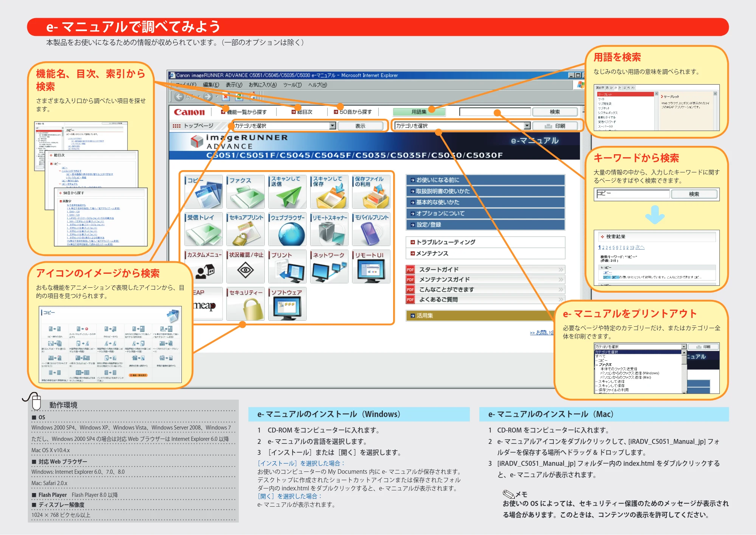Click the 機能一覧から探す tab
The image size is (756, 535).
244,112
